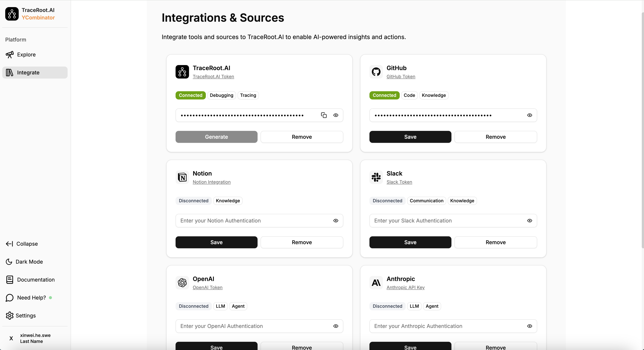Show the GitHub token with eye icon
The width and height of the screenshot is (644, 350).
coord(530,115)
